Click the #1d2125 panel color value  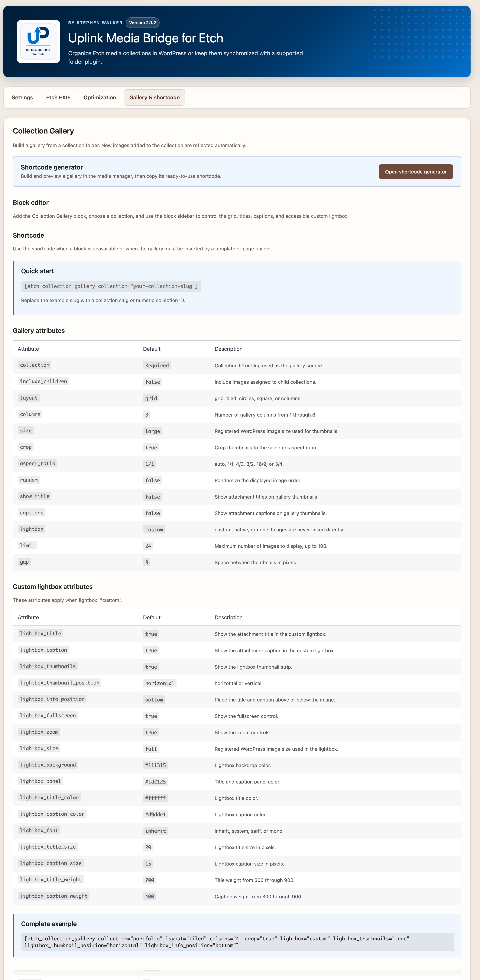coord(155,781)
